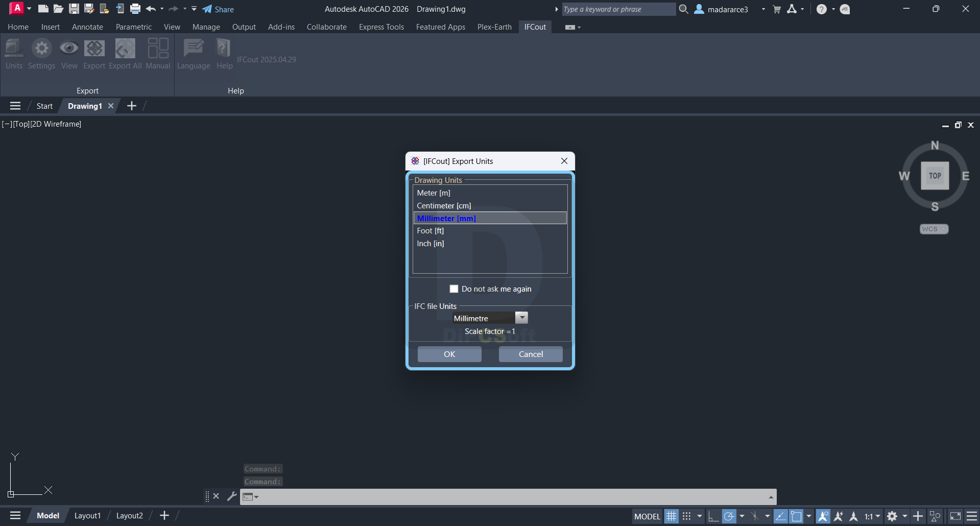Toggle Snap mode in status bar
This screenshot has height=526, width=980.
tap(687, 516)
